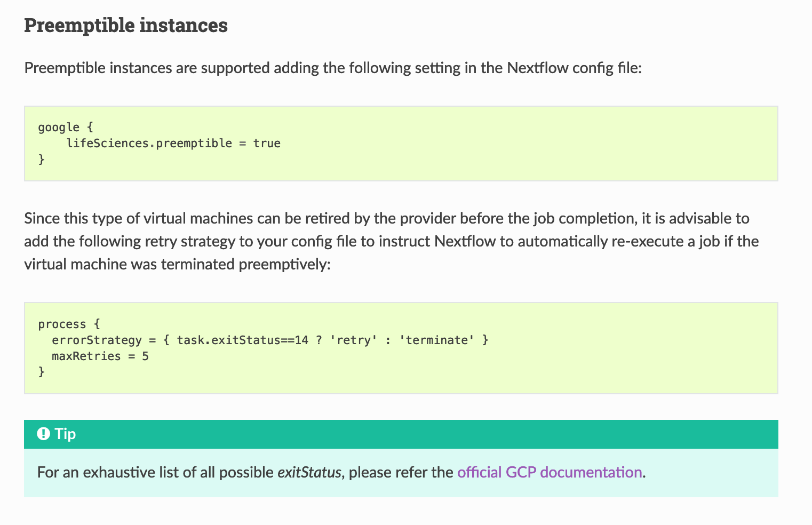Click the closing brace of process block
This screenshot has width=812, height=525.
coord(41,372)
